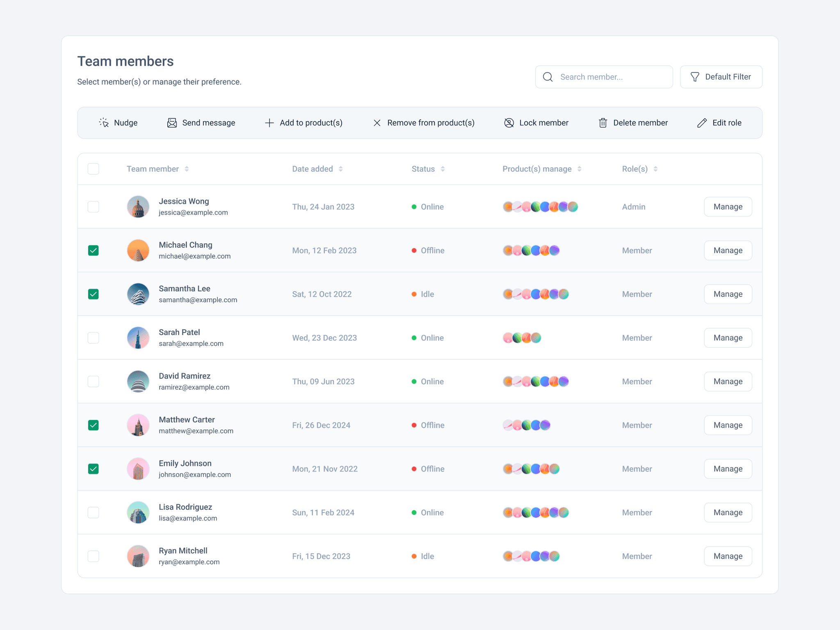Sort by the Role(s) column header
840x630 pixels.
pyautogui.click(x=635, y=169)
